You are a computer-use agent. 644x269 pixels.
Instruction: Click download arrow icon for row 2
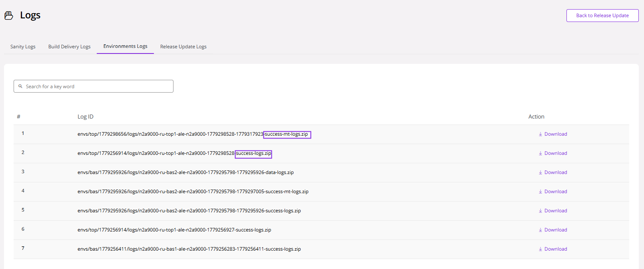pyautogui.click(x=540, y=153)
